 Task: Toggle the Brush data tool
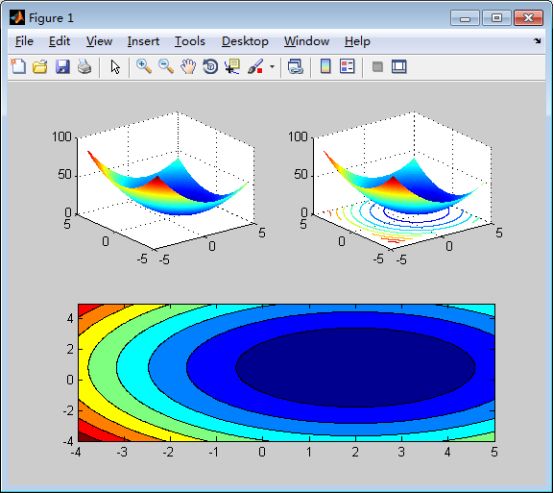(x=255, y=66)
